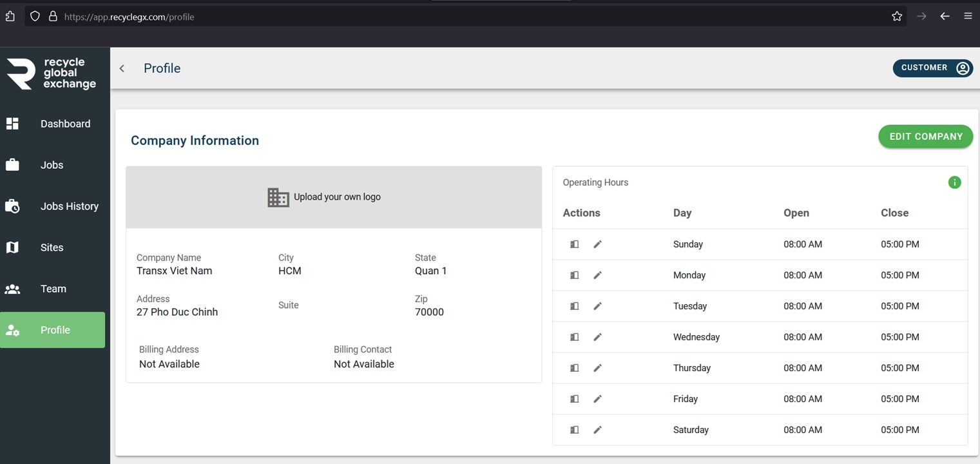Edit Tuesday operating hours pencil
The width and height of the screenshot is (980, 464).
[x=597, y=306]
